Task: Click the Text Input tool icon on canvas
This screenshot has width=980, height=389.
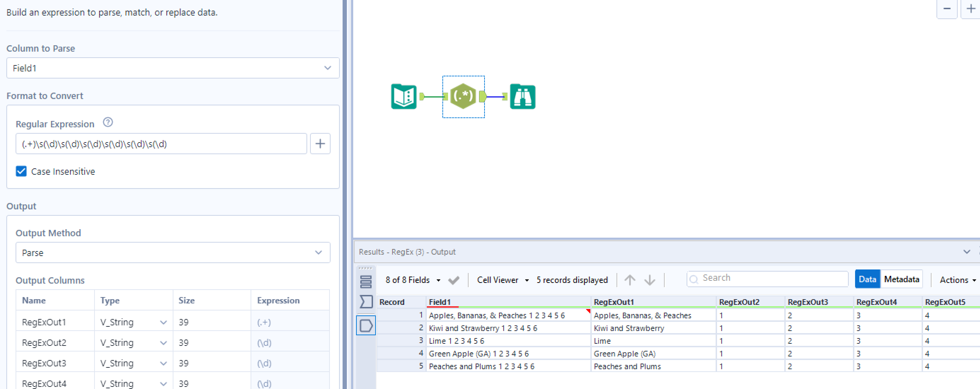Action: click(403, 97)
